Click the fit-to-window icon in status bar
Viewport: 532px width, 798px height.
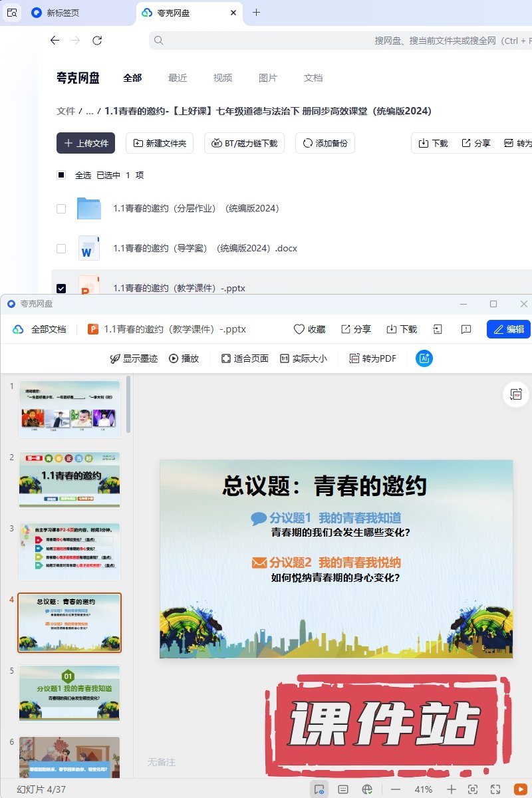pos(473,789)
